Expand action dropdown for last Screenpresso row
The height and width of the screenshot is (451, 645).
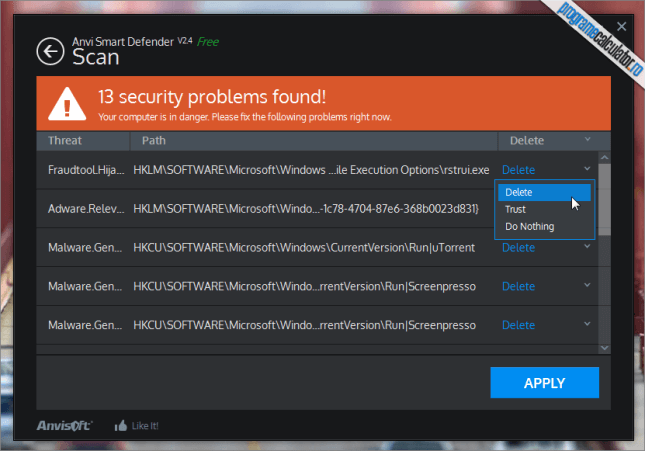[587, 324]
